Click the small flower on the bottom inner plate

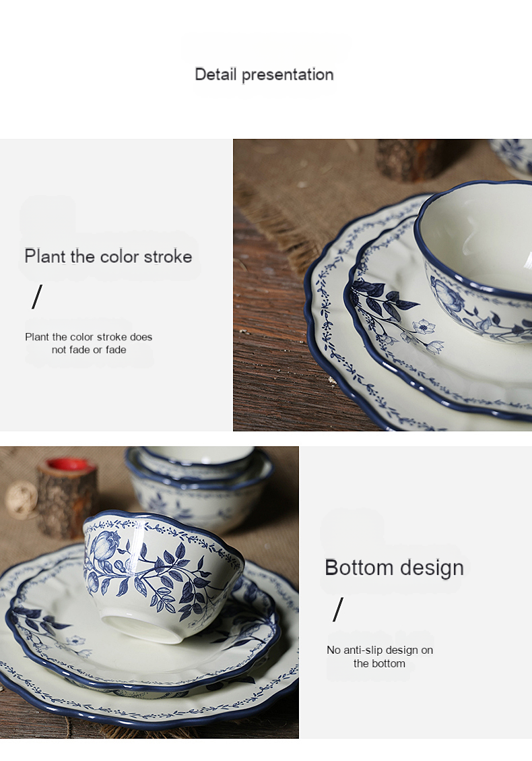(75, 640)
